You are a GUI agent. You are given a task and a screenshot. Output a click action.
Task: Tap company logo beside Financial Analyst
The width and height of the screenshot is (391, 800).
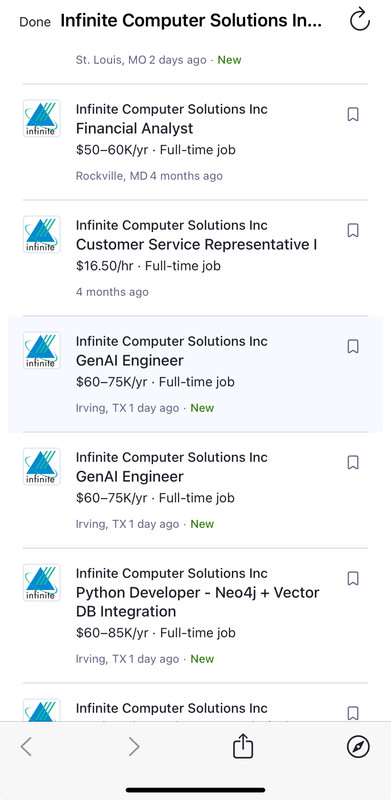coord(42,118)
